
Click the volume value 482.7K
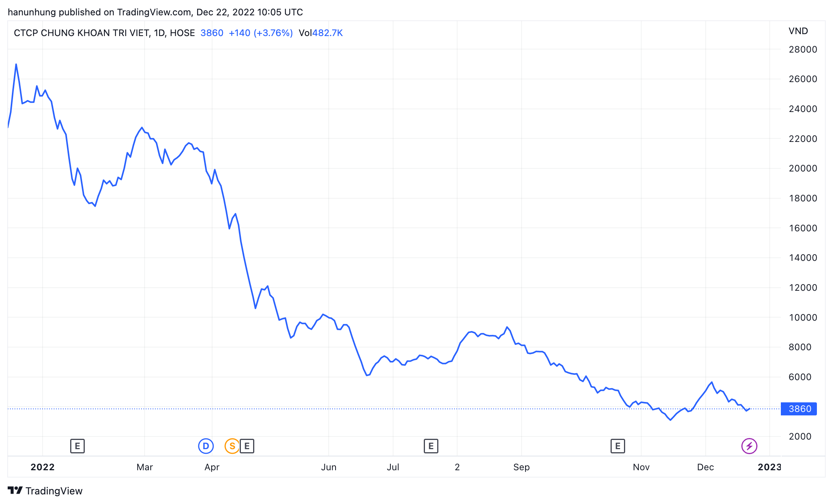(x=328, y=33)
